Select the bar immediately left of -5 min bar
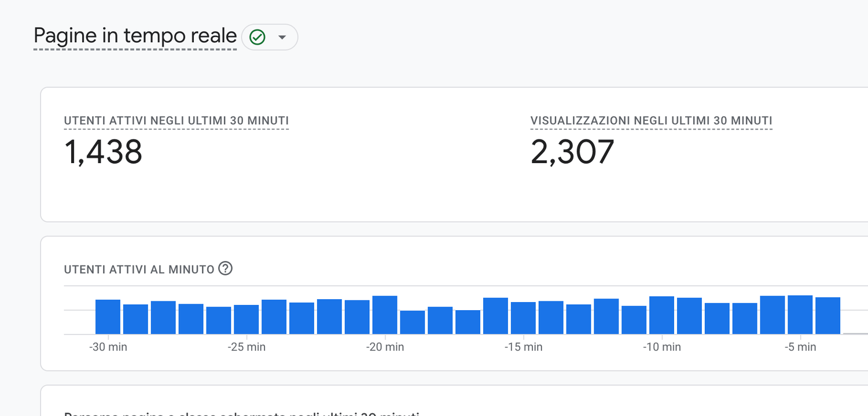 click(x=772, y=315)
